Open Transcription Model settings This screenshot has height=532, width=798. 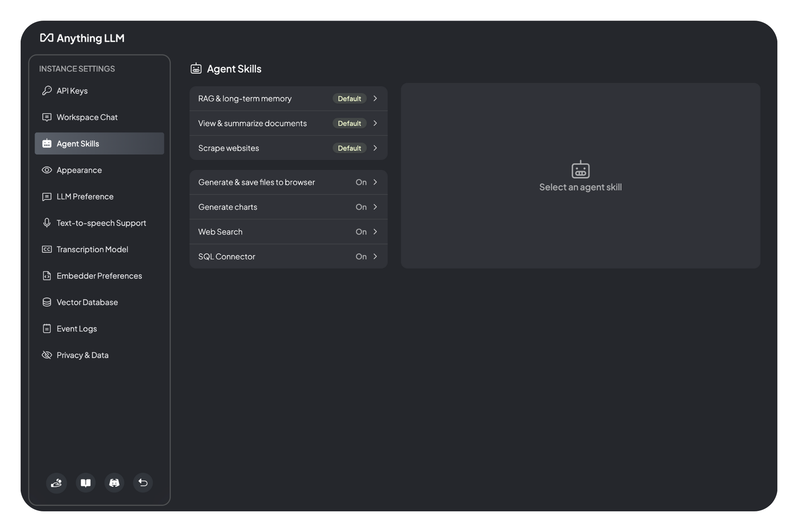(x=99, y=249)
